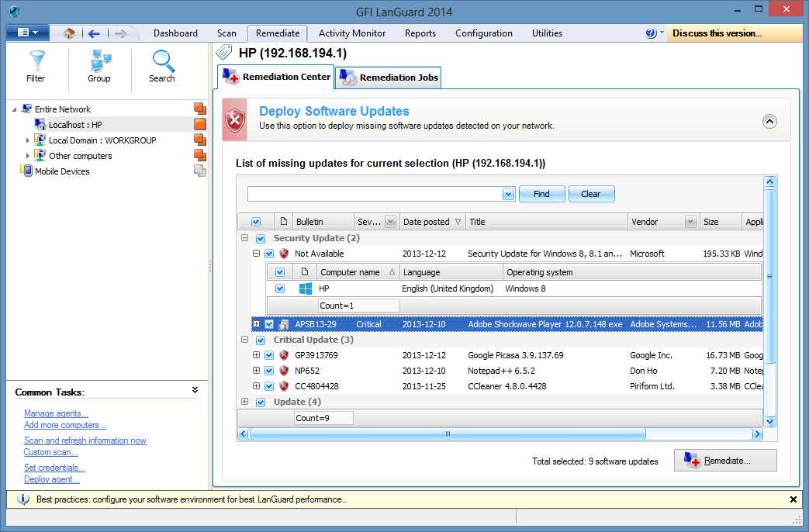Image resolution: width=809 pixels, height=532 pixels.
Task: Focus the updates search input field
Action: (375, 194)
